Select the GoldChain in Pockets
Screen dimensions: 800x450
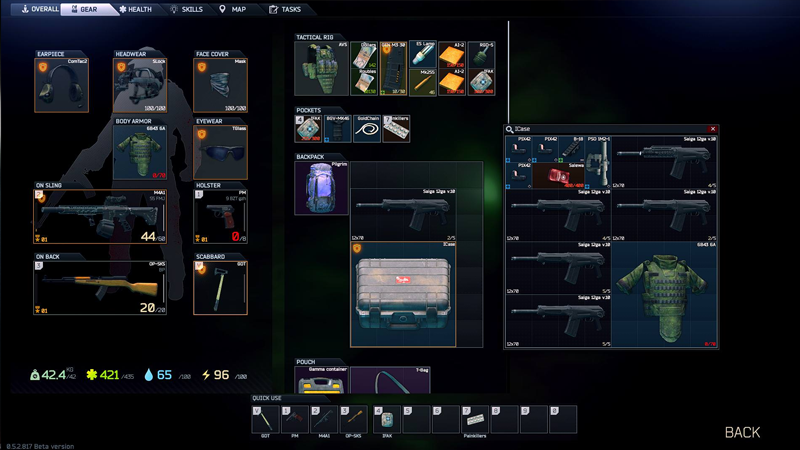coord(367,129)
